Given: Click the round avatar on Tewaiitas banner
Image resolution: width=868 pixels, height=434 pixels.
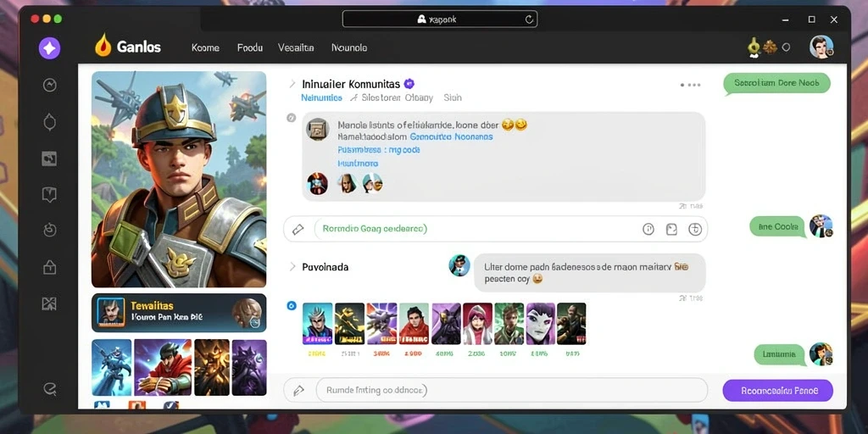Looking at the screenshot, I should (x=247, y=314).
